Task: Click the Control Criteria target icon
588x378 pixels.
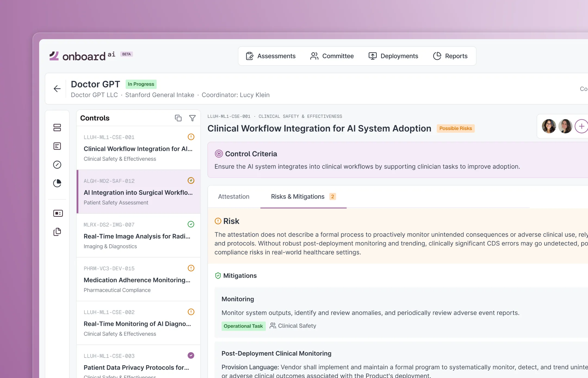Action: click(219, 154)
